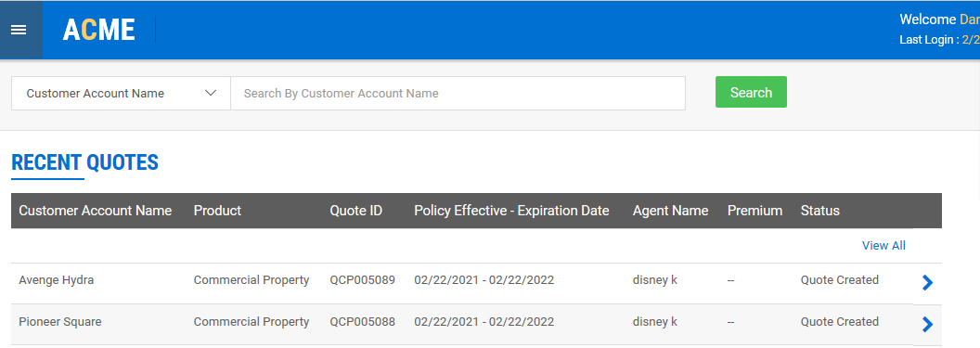Click the Status column header

(x=820, y=211)
